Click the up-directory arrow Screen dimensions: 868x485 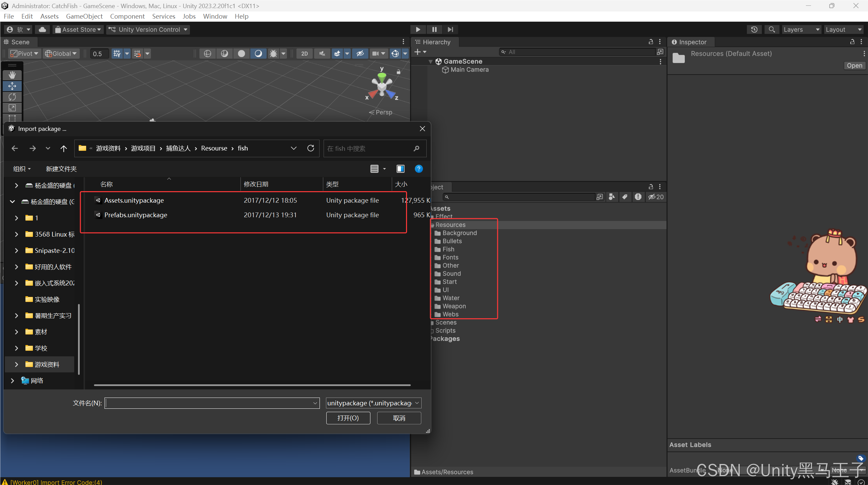point(63,148)
